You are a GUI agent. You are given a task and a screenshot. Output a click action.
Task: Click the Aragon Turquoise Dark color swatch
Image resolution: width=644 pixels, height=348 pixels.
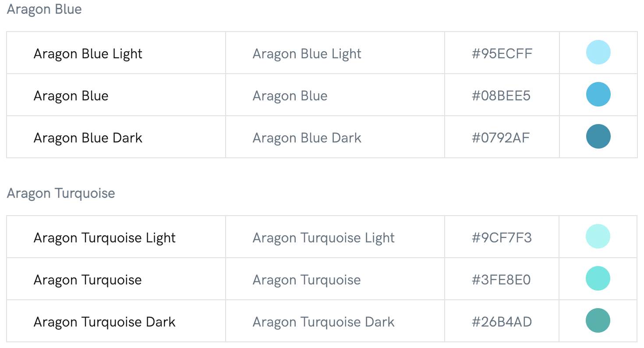598,320
